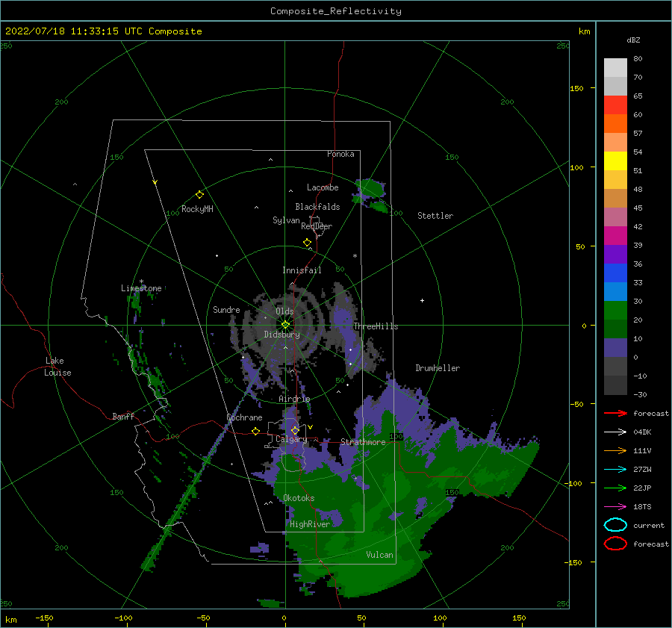Select the purple swatch between 10 and 0 dBZ
672x628 pixels.
click(x=615, y=347)
